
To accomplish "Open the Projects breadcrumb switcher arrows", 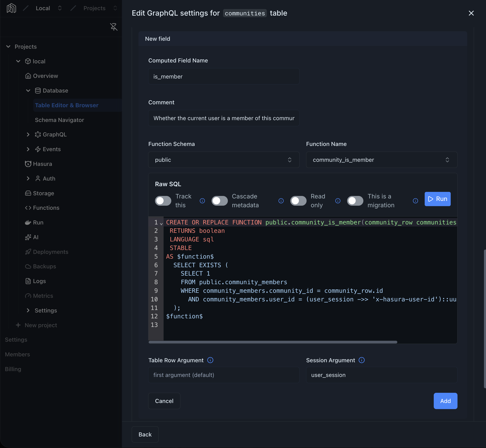I will click(115, 8).
